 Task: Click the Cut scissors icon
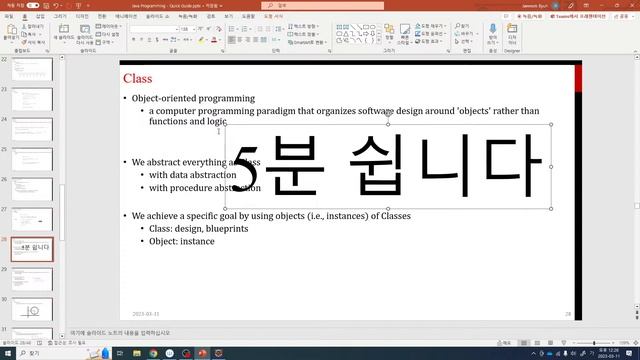(24, 26)
